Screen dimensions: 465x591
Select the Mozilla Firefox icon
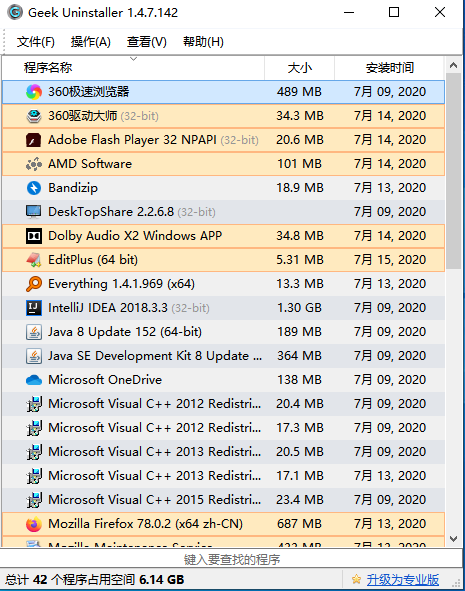click(x=34, y=524)
